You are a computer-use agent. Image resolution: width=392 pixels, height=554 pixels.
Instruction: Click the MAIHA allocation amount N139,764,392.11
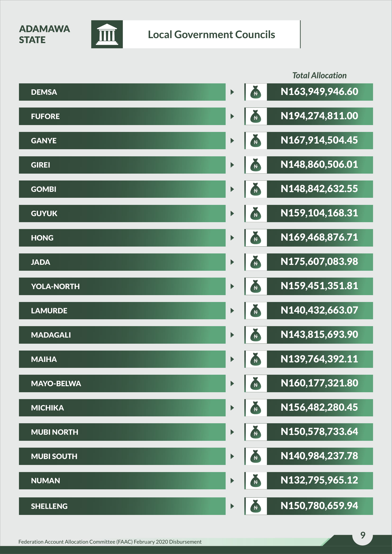[319, 359]
